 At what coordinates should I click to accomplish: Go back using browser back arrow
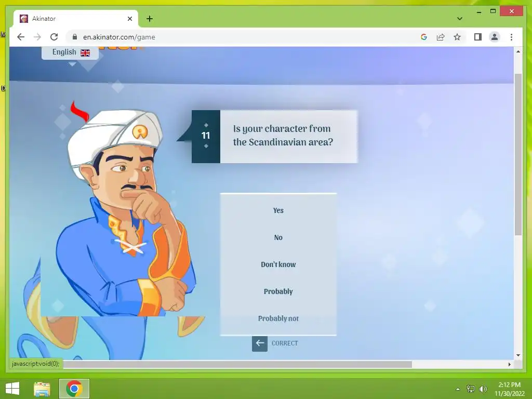(x=21, y=37)
